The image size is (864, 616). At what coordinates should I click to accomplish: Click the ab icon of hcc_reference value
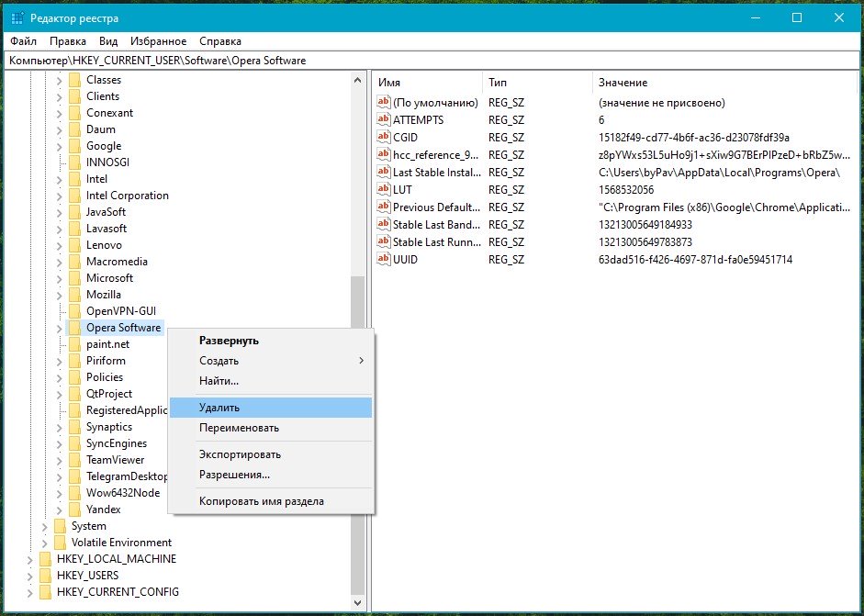click(384, 154)
